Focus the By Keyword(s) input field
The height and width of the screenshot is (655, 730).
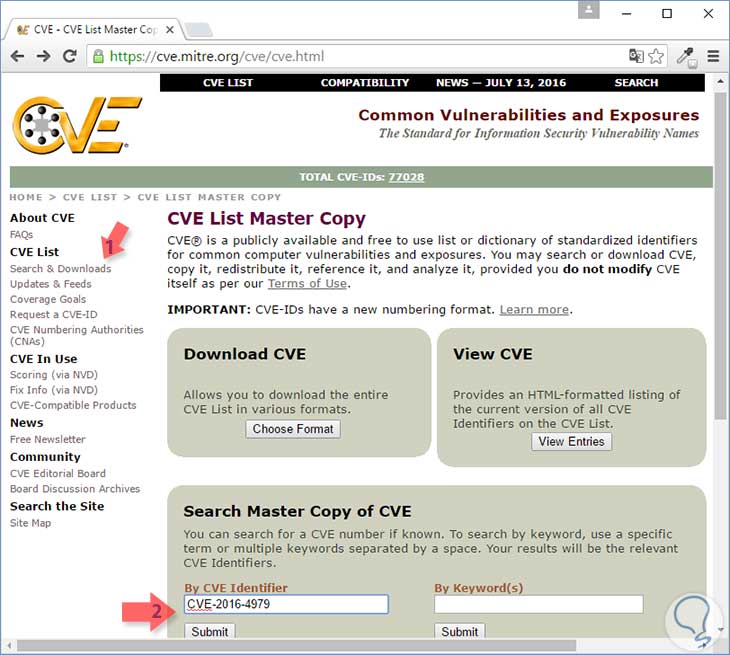[x=539, y=604]
